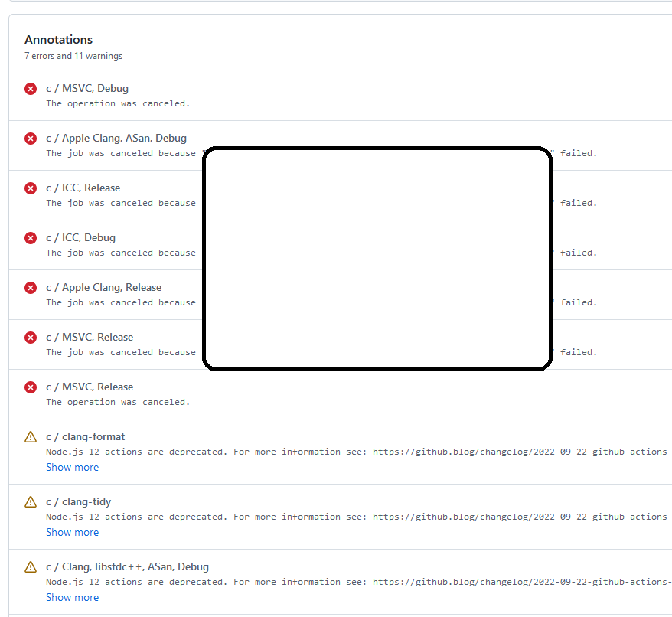Image resolution: width=672 pixels, height=617 pixels.
Task: Click the error icon beside Apple Clang, ASan, Debug
Action: (x=31, y=139)
